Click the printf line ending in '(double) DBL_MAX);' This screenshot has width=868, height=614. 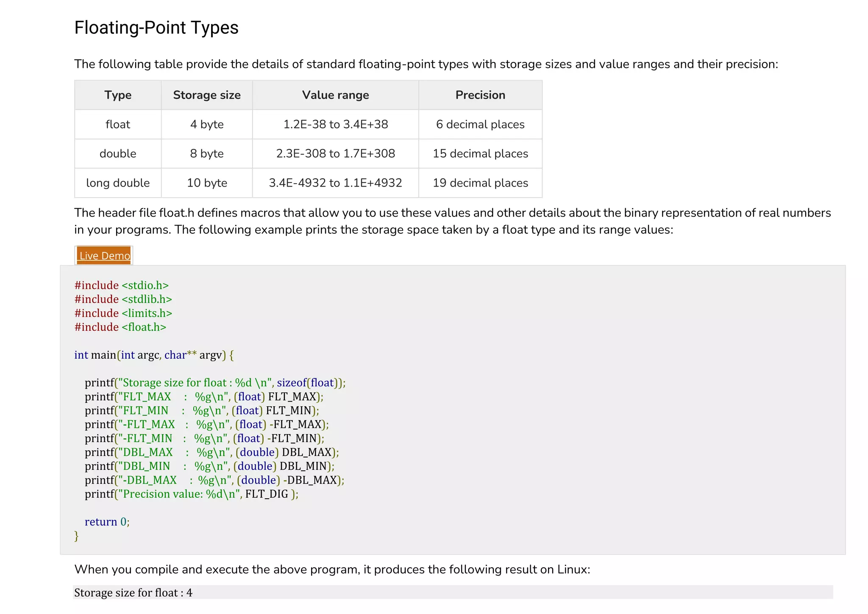tap(212, 452)
